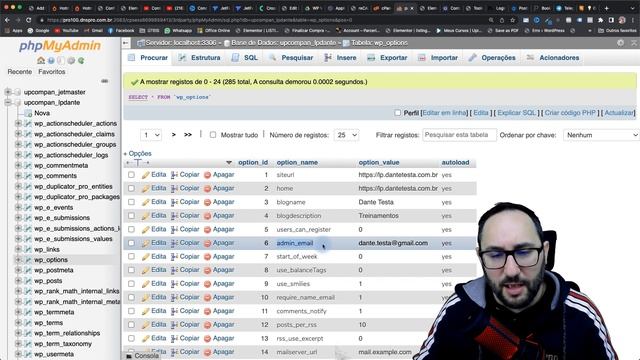The height and width of the screenshot is (360, 640).
Task: Click table icon beside wp_posts
Action: click(x=28, y=281)
